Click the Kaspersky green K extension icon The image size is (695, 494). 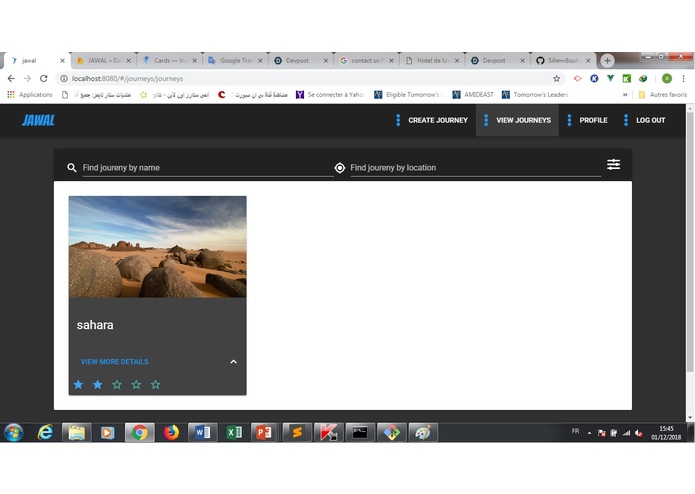tap(626, 78)
